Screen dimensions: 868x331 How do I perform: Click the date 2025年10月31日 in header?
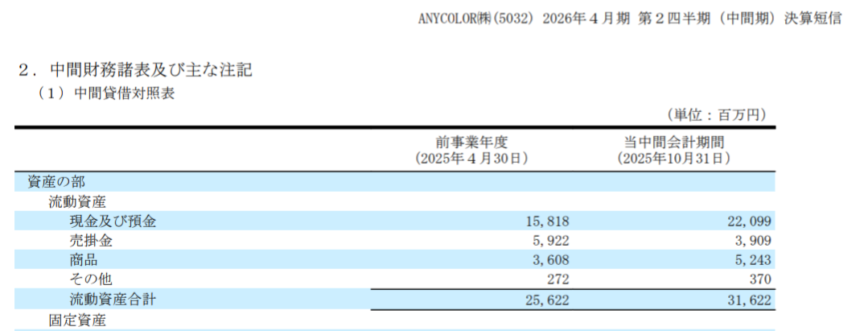pos(673,159)
